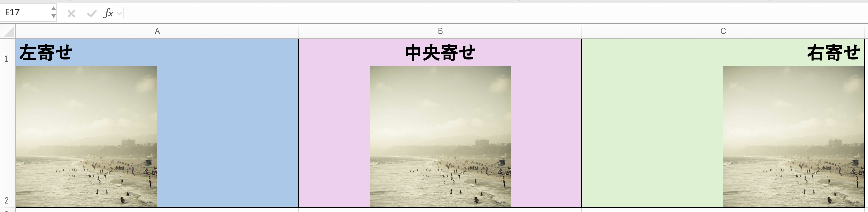The width and height of the screenshot is (868, 212).
Task: Select the row 1 header
Action: [x=7, y=52]
